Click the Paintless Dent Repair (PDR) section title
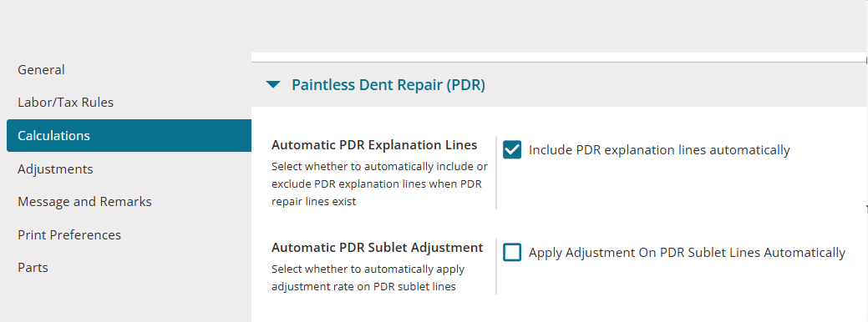Viewport: 868px width, 322px height. [388, 85]
